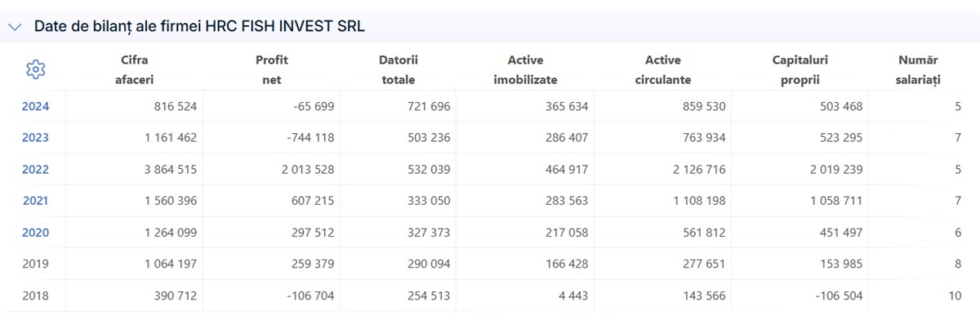Image resolution: width=980 pixels, height=315 pixels.
Task: Select the 143 566 current assets value
Action: 703,295
